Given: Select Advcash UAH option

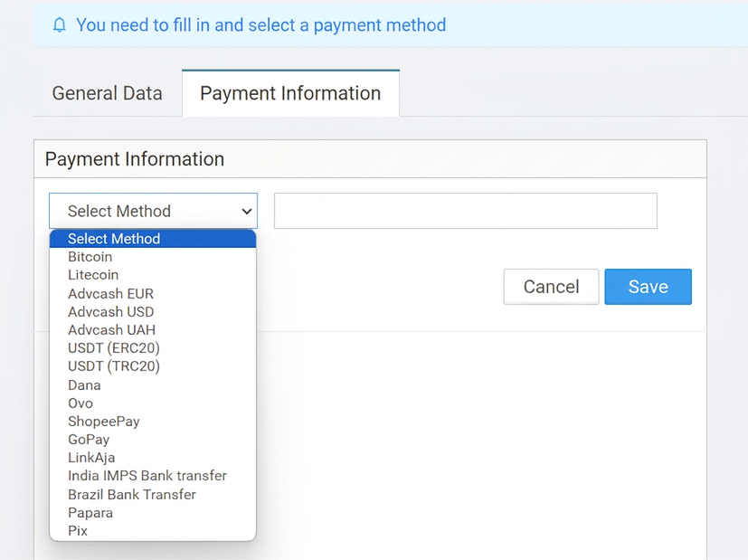Looking at the screenshot, I should [x=153, y=329].
